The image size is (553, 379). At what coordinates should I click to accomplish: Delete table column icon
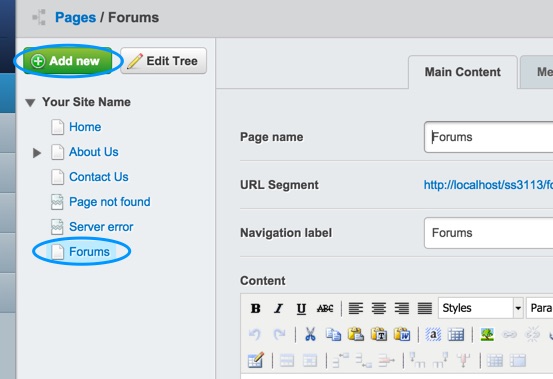(x=463, y=360)
